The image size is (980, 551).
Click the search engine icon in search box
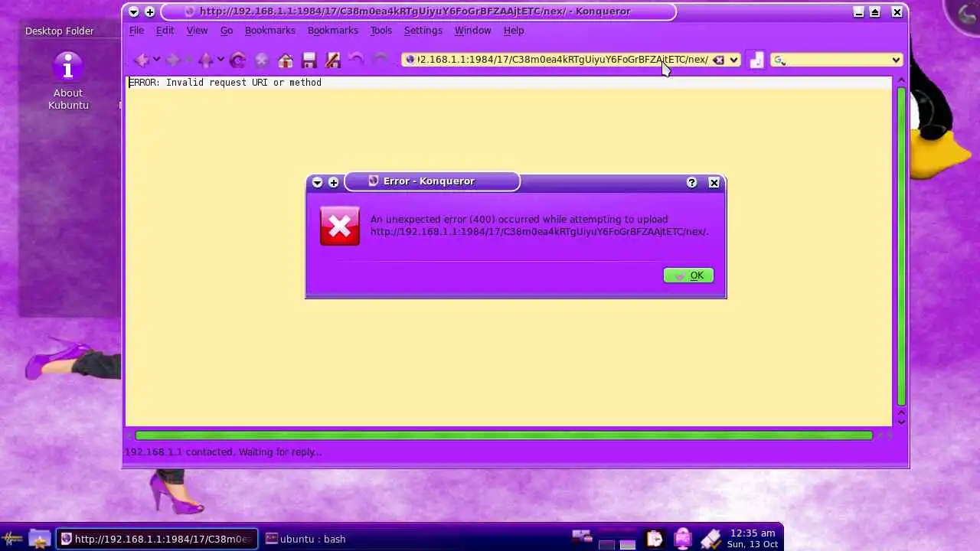(x=779, y=60)
